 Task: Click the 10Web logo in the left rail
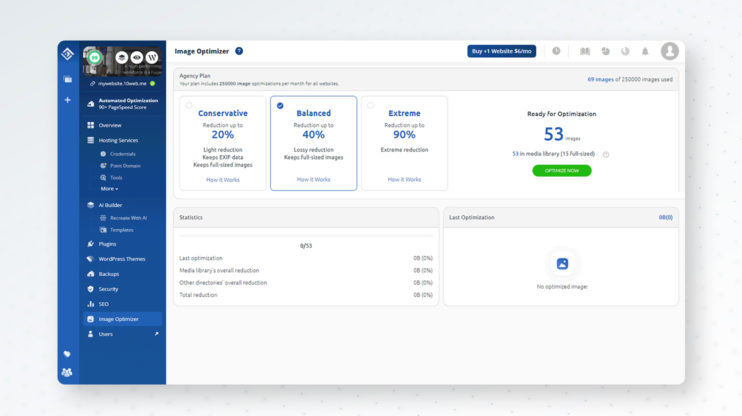67,54
